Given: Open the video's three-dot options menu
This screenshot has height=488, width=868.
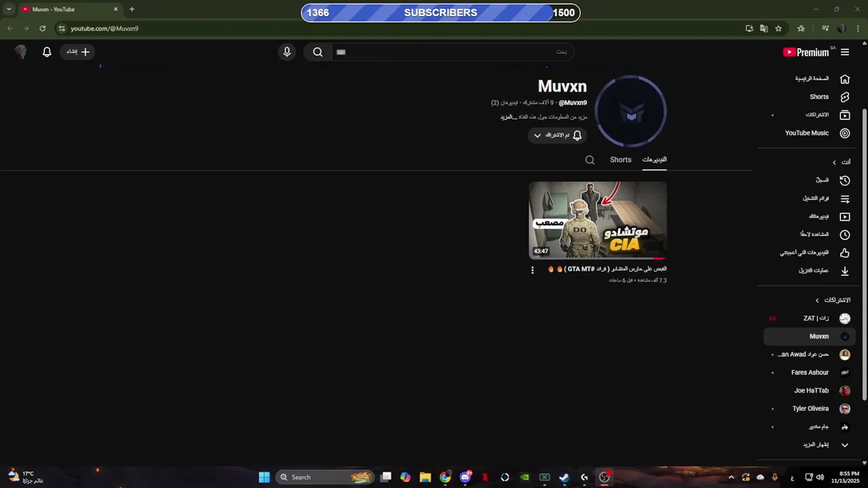Looking at the screenshot, I should click(532, 270).
